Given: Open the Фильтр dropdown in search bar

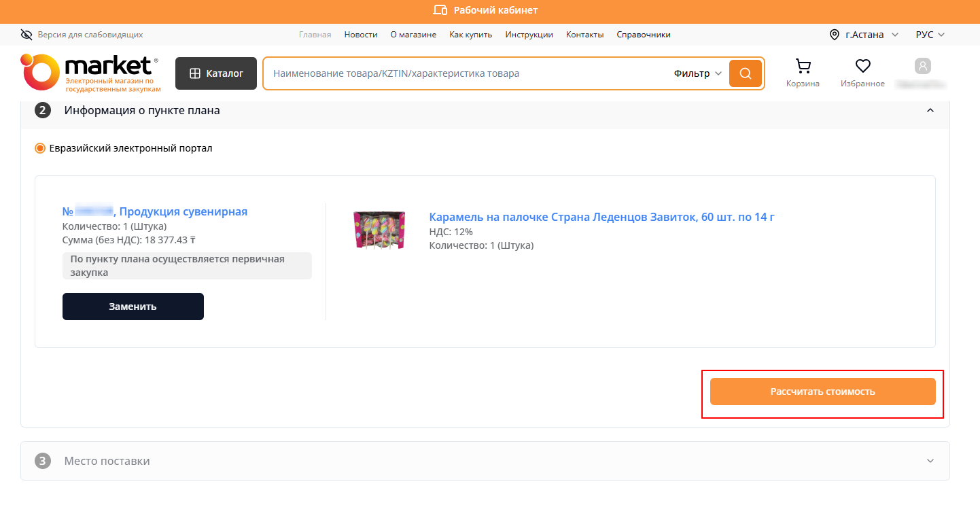Looking at the screenshot, I should pos(697,73).
